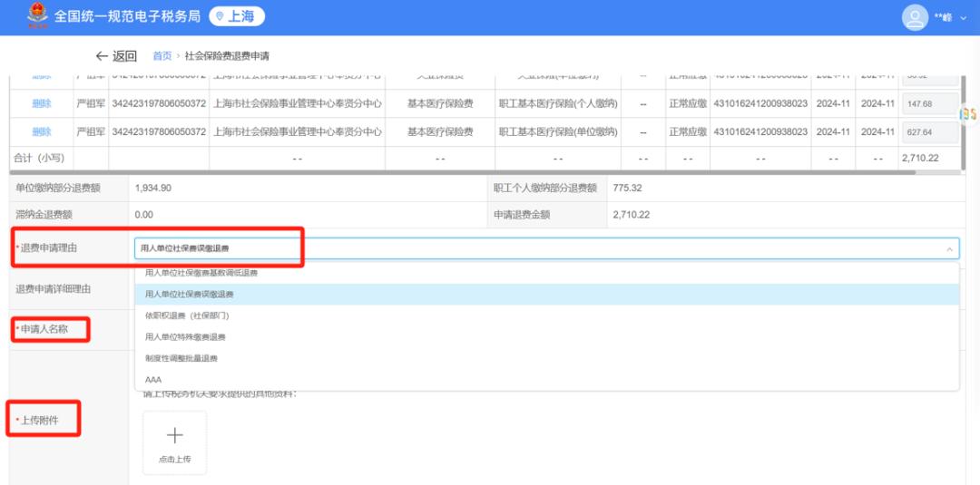The height and width of the screenshot is (485, 980).
Task: Delete the 单位缴纳 medical insurance row
Action: pos(42,131)
